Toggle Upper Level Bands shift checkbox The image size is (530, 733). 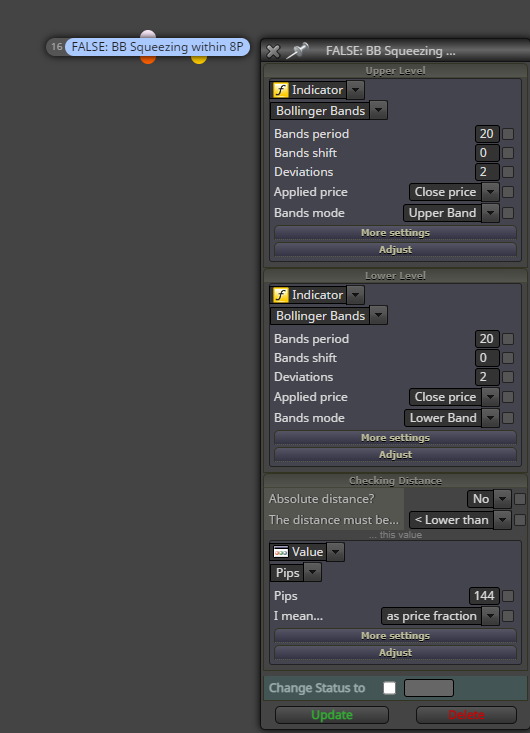coord(508,153)
